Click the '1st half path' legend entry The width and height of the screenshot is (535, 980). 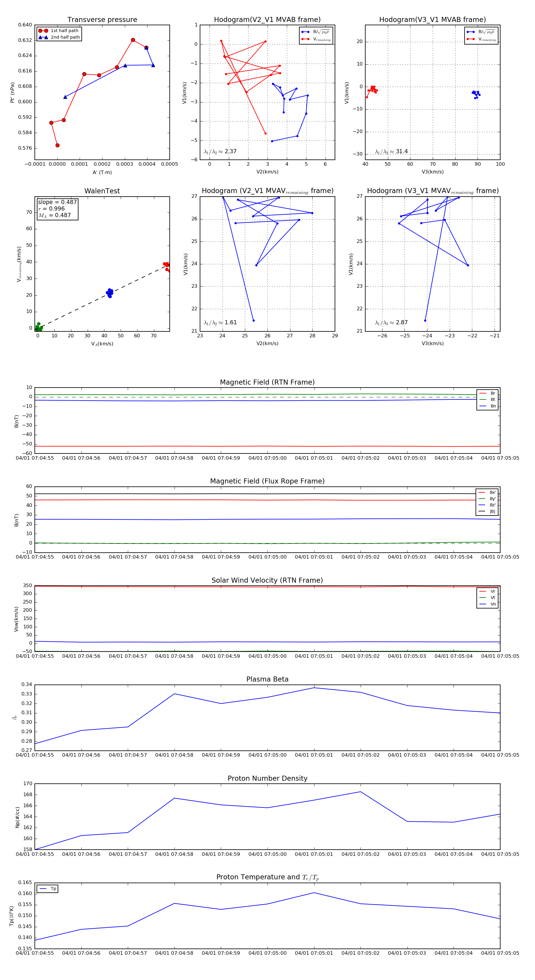coord(59,31)
